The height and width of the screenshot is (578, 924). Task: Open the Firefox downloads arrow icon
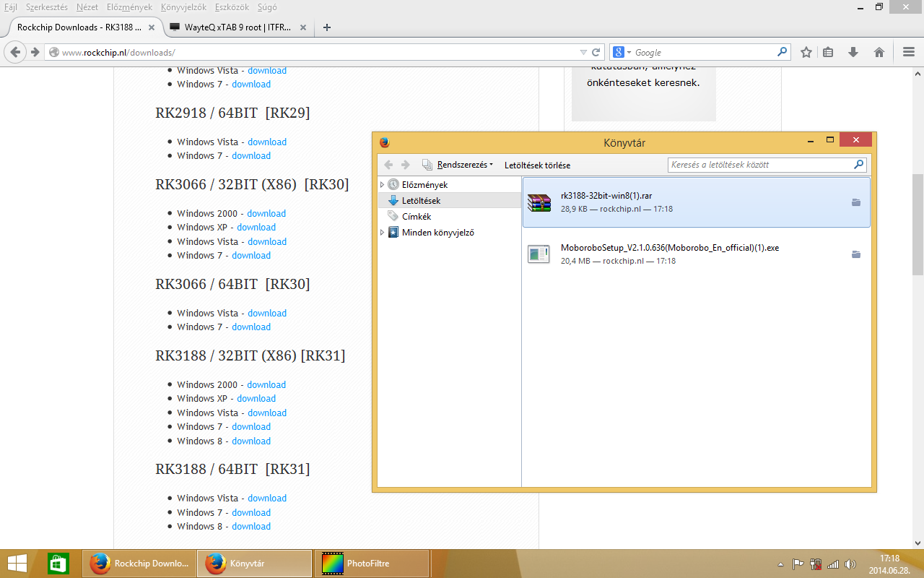853,52
